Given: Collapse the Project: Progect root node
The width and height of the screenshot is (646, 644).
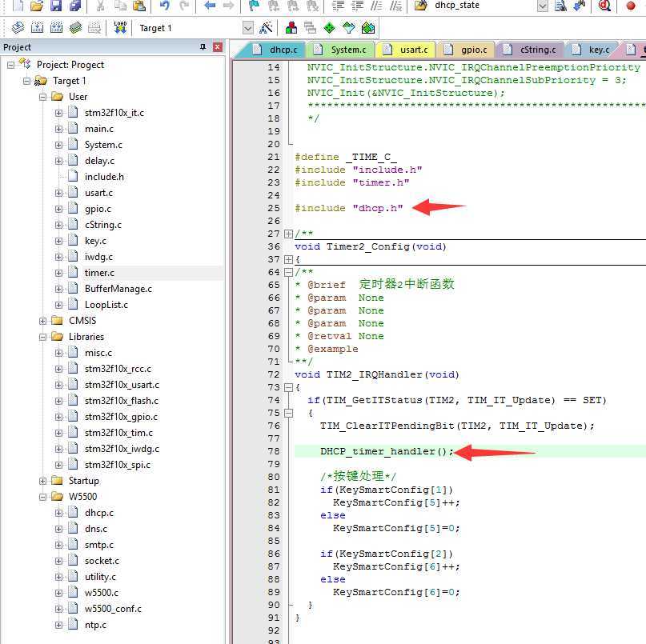Looking at the screenshot, I should (10, 65).
